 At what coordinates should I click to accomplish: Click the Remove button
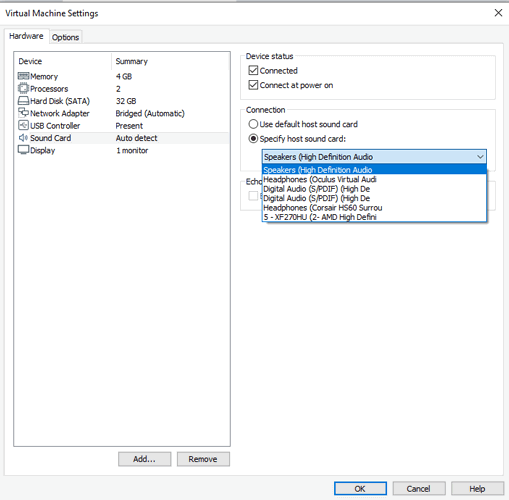(203, 459)
